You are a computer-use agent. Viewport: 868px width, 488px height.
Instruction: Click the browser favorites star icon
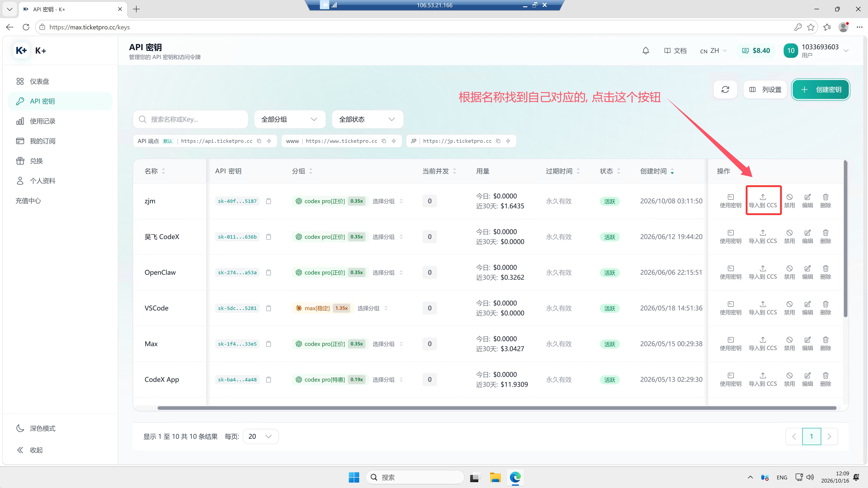811,27
